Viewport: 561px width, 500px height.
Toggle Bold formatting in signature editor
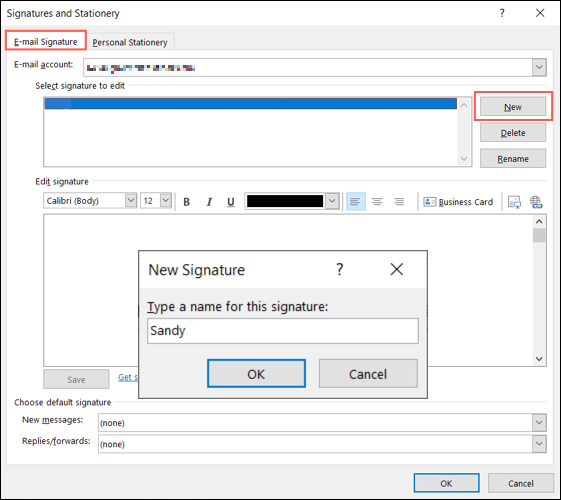click(x=186, y=202)
